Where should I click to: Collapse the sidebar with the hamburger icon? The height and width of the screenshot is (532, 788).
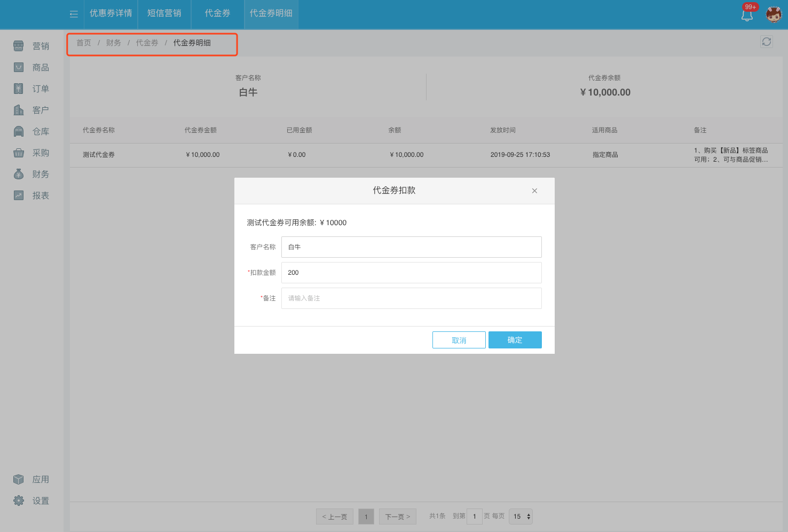pyautogui.click(x=74, y=14)
